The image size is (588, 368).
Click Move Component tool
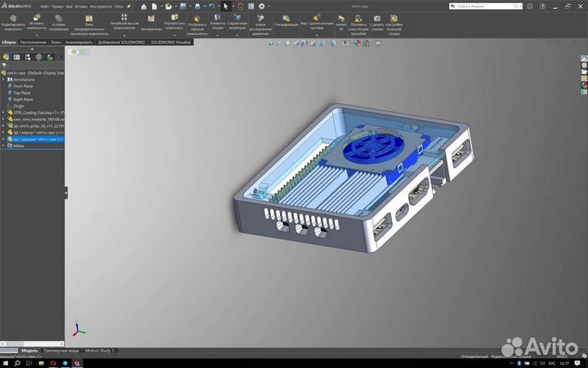[x=175, y=22]
